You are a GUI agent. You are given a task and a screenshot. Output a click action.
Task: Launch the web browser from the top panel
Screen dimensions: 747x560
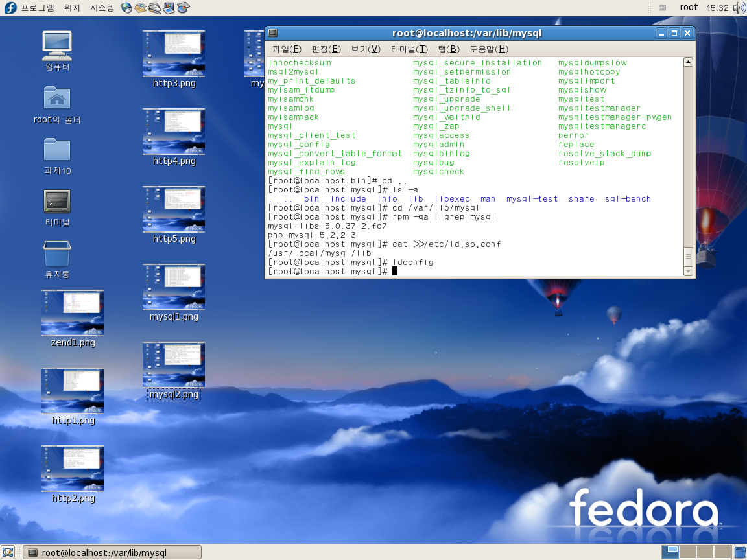126,8
